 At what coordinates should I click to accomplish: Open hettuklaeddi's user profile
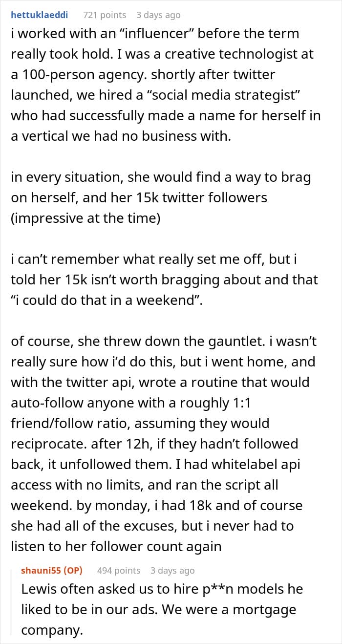click(x=39, y=15)
